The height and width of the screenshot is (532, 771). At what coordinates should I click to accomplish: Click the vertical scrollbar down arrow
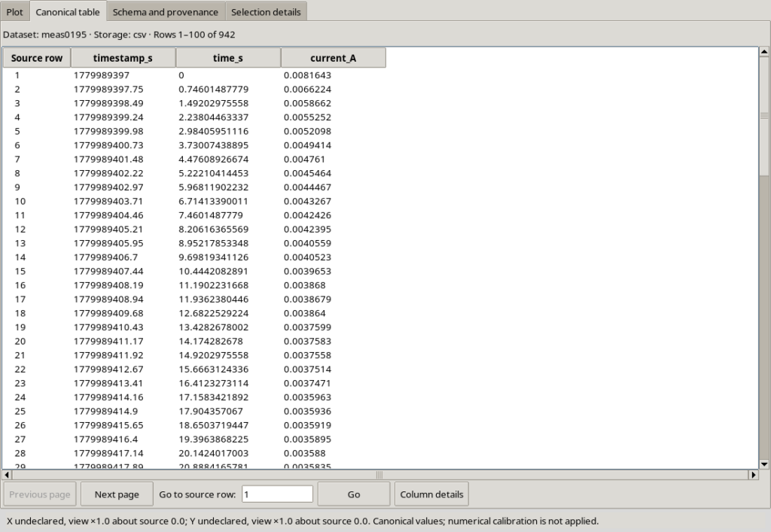764,464
